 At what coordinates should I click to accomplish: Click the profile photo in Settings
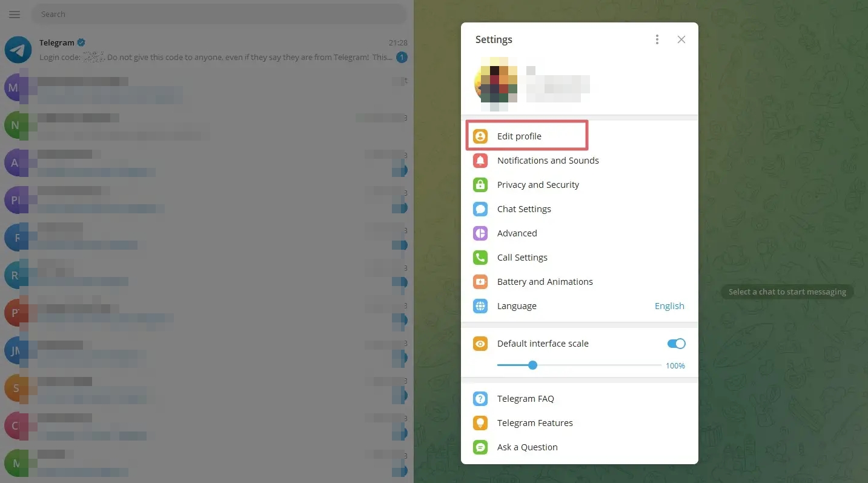[496, 84]
